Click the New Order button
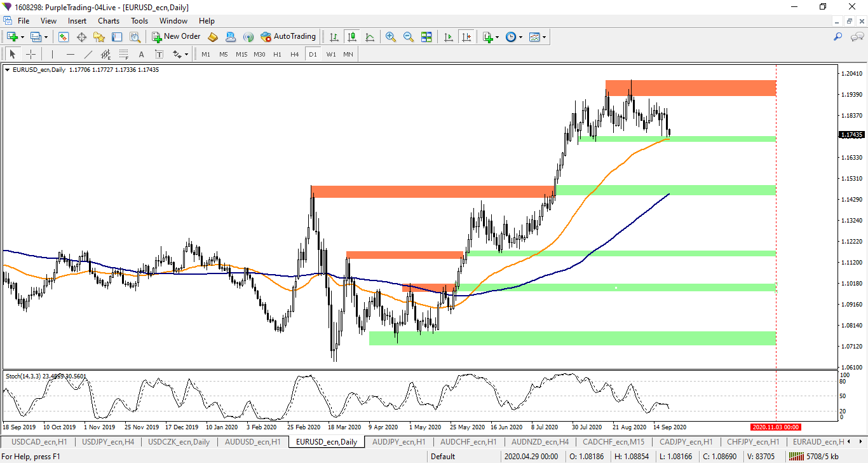The width and height of the screenshot is (868, 463). [x=177, y=37]
